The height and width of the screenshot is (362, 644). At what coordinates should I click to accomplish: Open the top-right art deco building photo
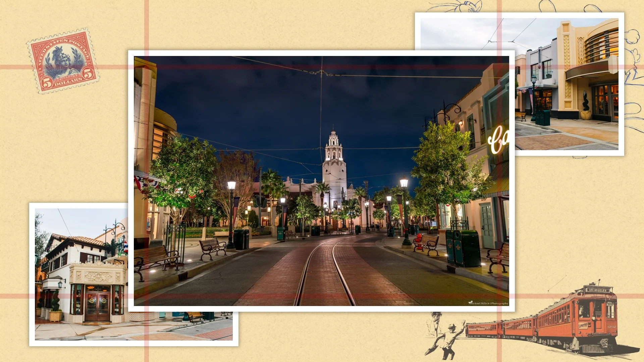(x=570, y=84)
